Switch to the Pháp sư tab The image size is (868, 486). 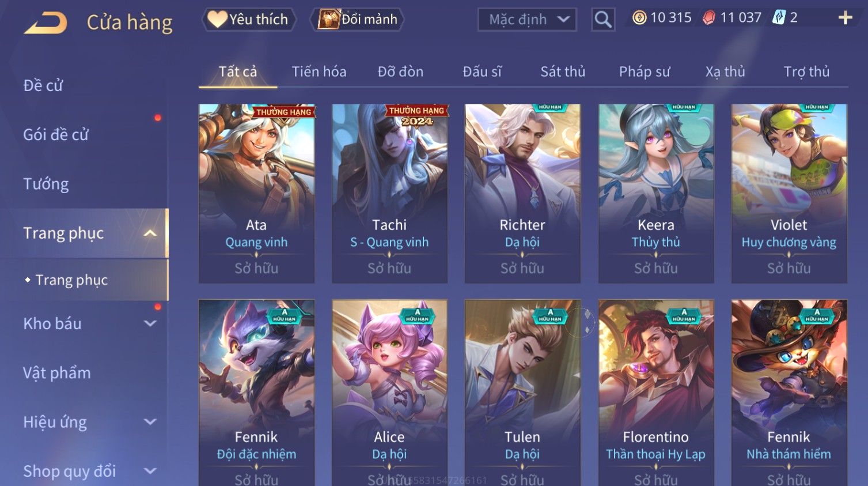pyautogui.click(x=645, y=71)
